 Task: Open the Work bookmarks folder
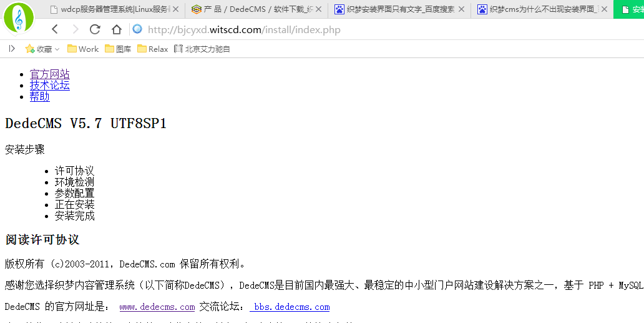83,49
